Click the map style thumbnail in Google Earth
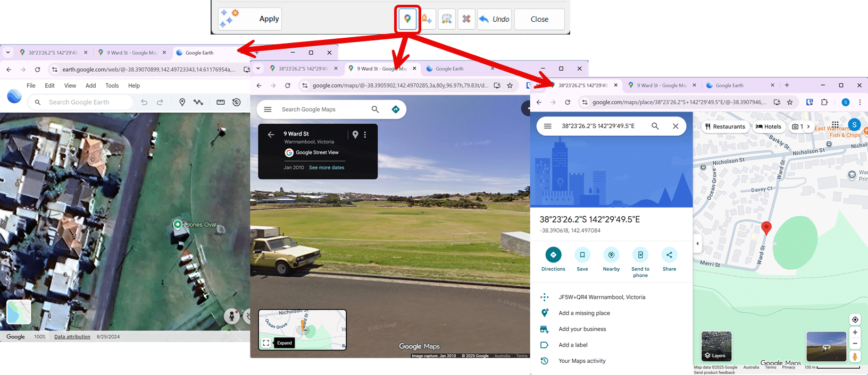Image resolution: width=868 pixels, height=375 pixels. click(x=19, y=312)
